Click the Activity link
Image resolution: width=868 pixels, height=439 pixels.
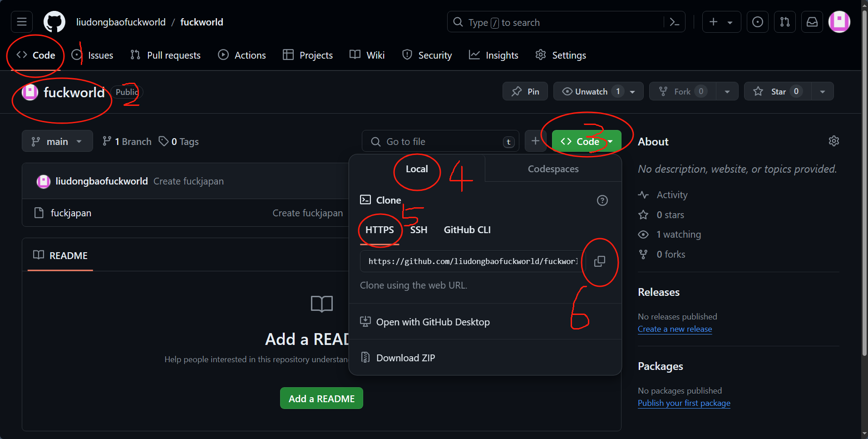click(663, 195)
